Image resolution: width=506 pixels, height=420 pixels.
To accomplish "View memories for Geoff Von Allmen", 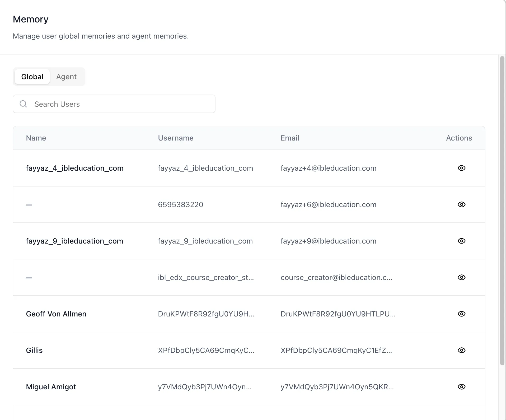I will pos(461,314).
